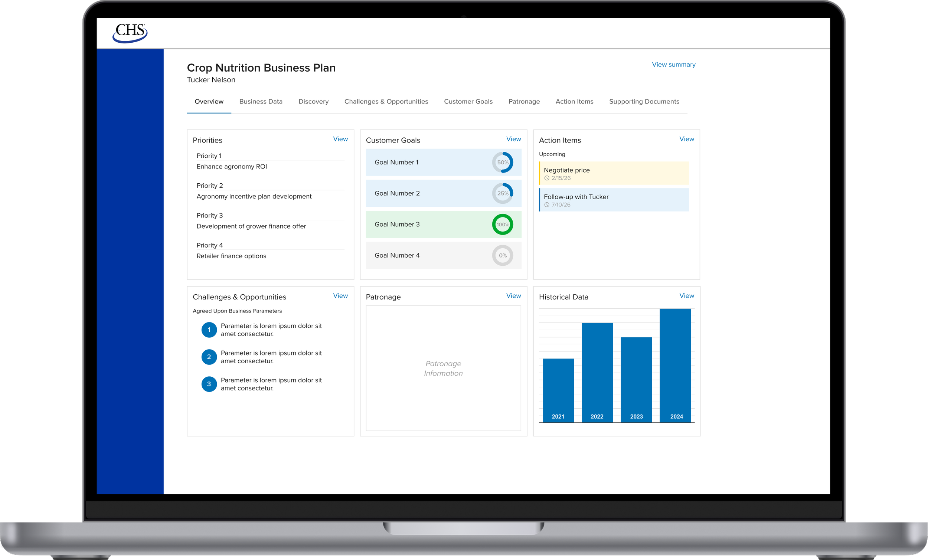928x560 pixels.
Task: Click the numbered circle 3 parameter badge
Action: click(209, 384)
